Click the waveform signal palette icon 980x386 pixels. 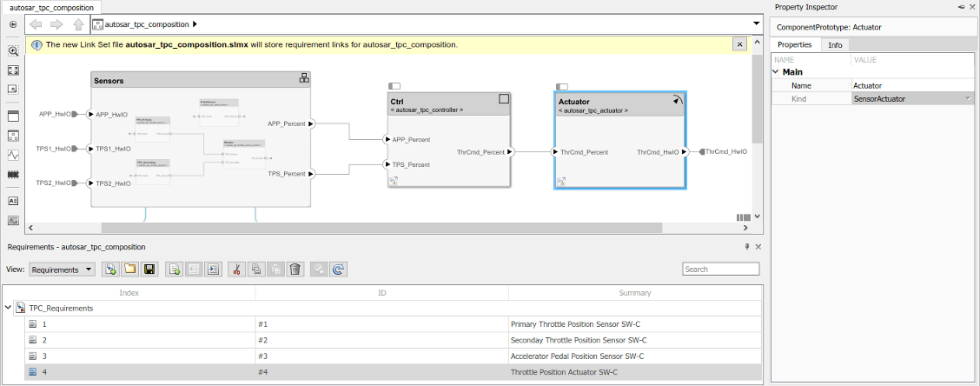pos(13,155)
